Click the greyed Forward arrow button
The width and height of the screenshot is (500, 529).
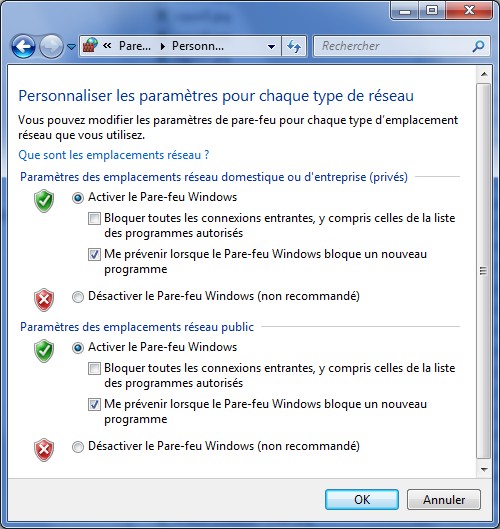click(x=51, y=46)
